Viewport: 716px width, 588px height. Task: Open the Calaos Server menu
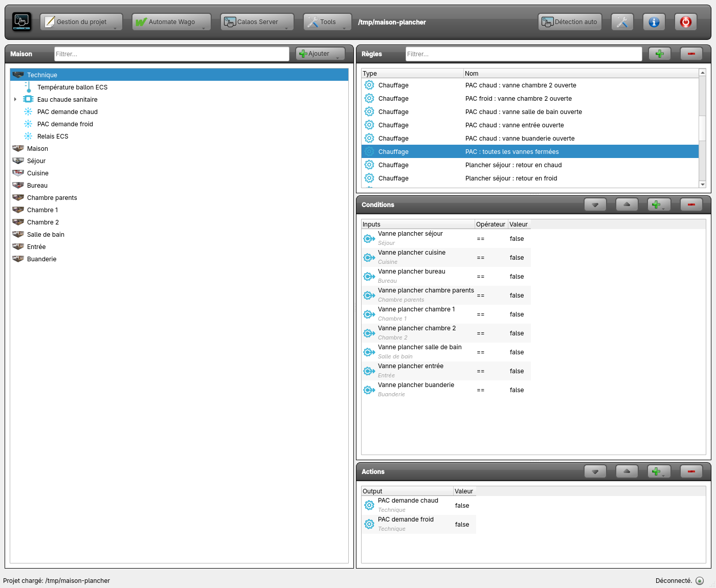point(257,22)
